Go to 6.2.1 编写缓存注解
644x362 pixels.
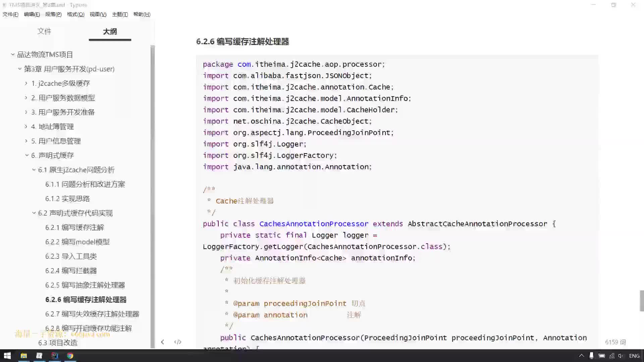(74, 227)
